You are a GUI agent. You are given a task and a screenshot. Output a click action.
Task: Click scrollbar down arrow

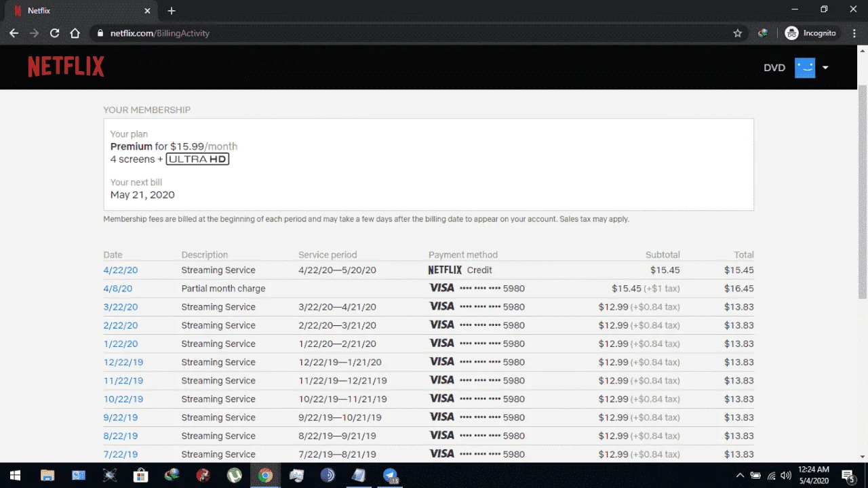point(863,457)
